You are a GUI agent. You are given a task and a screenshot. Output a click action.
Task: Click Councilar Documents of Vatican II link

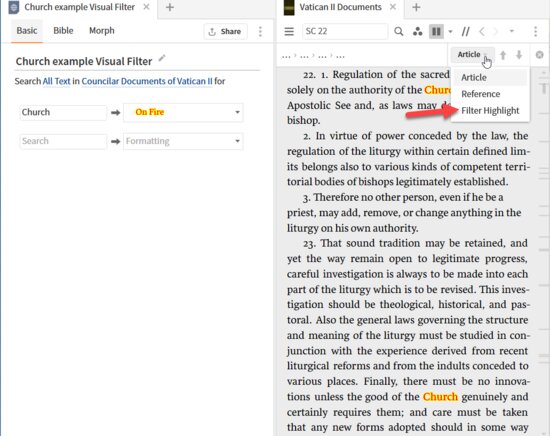pos(147,81)
